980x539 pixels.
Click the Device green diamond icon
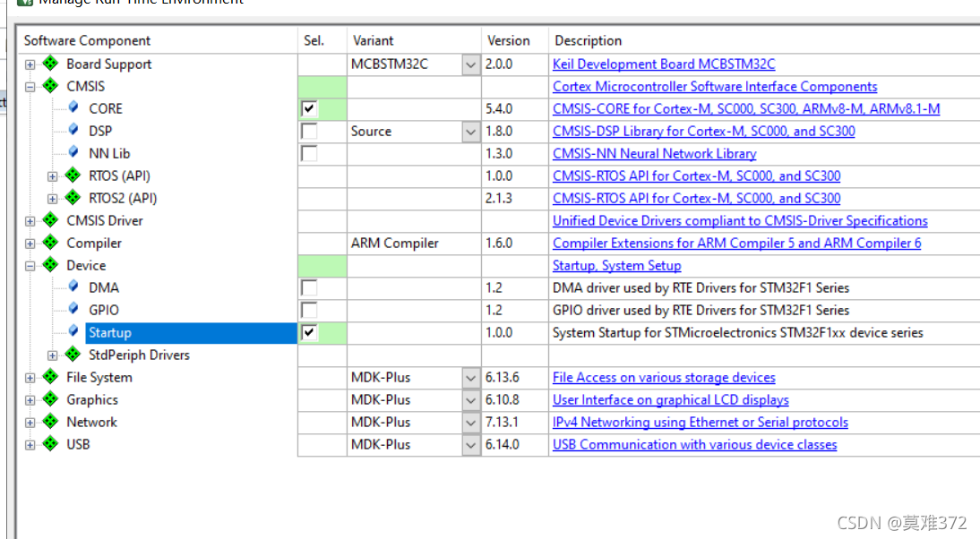coord(51,265)
